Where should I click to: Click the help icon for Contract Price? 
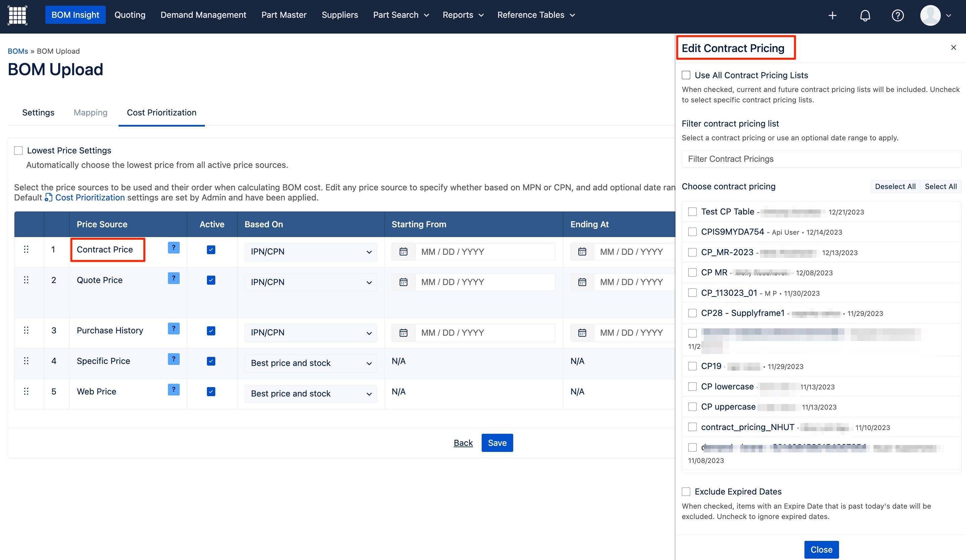coord(174,247)
